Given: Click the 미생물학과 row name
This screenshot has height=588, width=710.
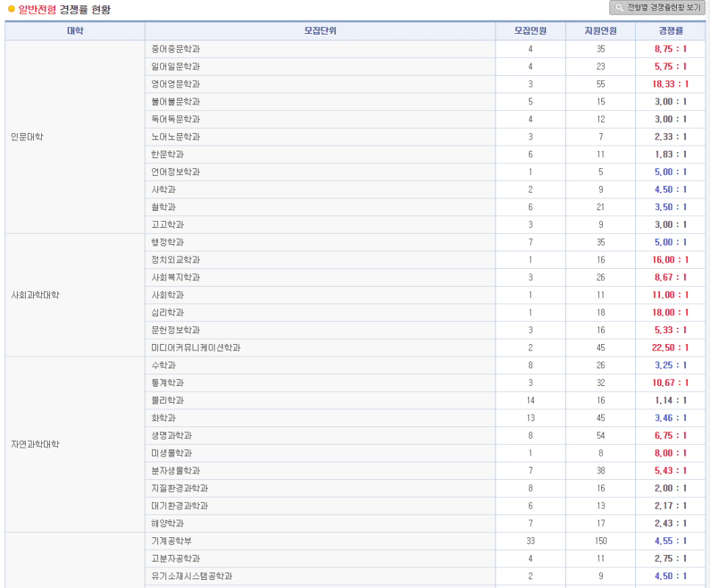Looking at the screenshot, I should point(171,453).
